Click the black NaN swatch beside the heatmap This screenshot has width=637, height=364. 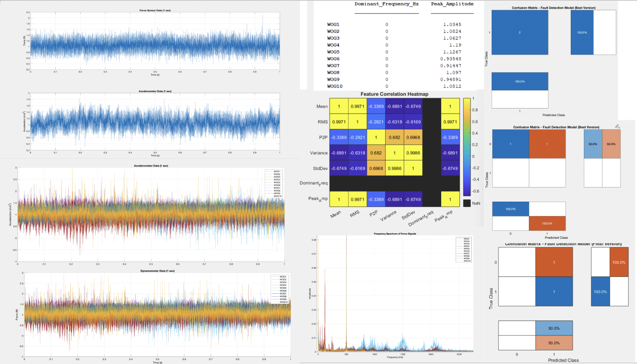coord(467,203)
